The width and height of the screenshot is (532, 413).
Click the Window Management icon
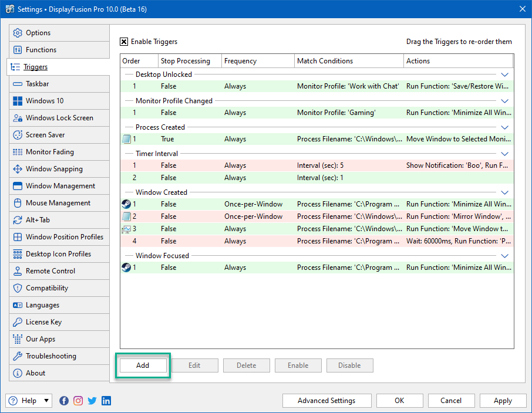pyautogui.click(x=17, y=186)
